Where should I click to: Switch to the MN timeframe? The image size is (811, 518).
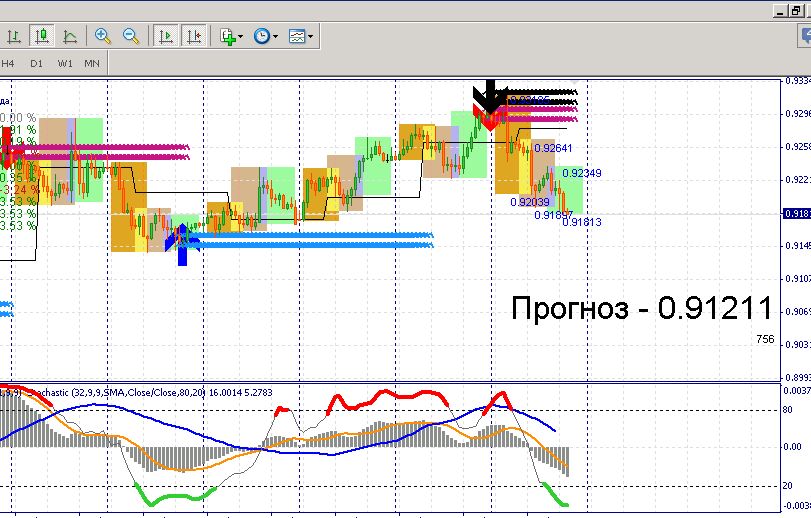[92, 64]
